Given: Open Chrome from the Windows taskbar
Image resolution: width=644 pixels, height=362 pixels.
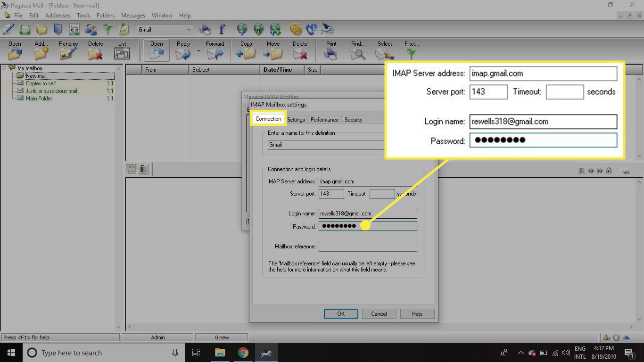Looking at the screenshot, I should [243, 353].
